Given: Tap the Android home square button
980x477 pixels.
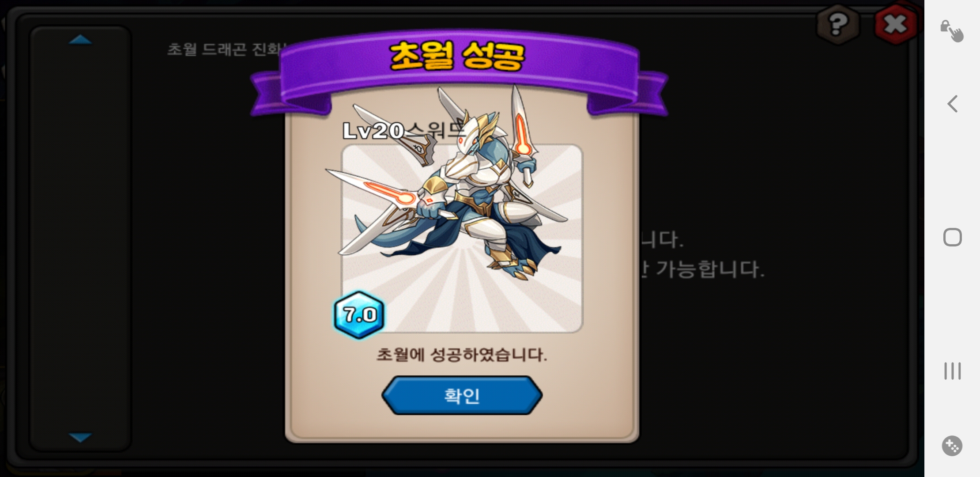Looking at the screenshot, I should tap(953, 237).
